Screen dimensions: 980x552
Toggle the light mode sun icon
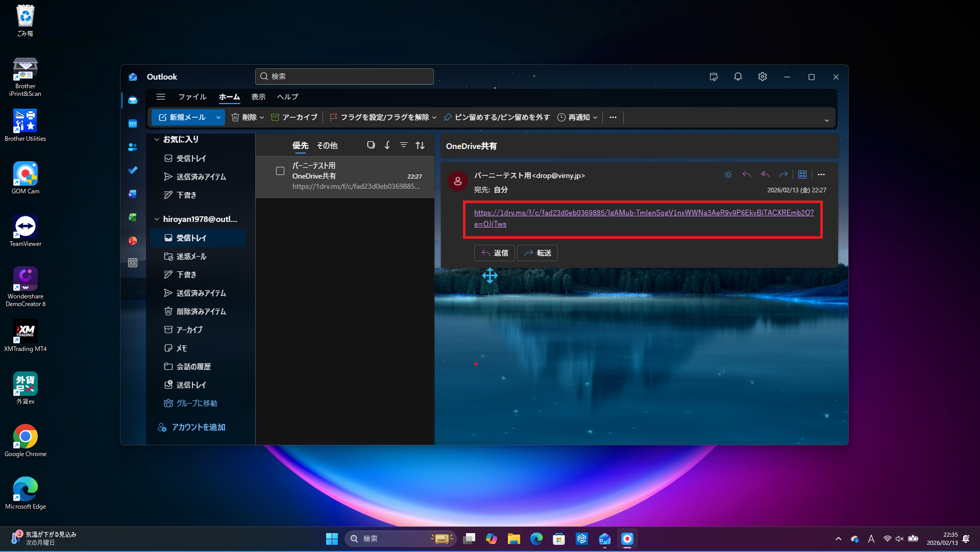pyautogui.click(x=728, y=174)
